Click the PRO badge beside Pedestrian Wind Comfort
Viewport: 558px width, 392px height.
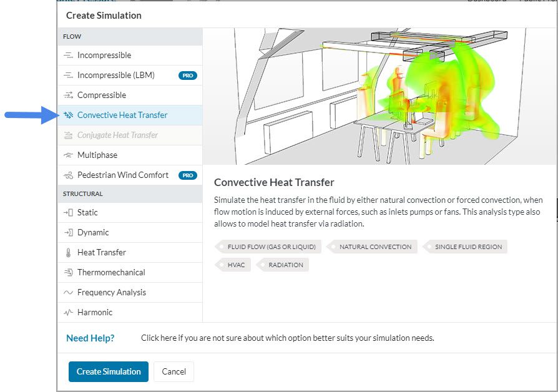coord(187,175)
